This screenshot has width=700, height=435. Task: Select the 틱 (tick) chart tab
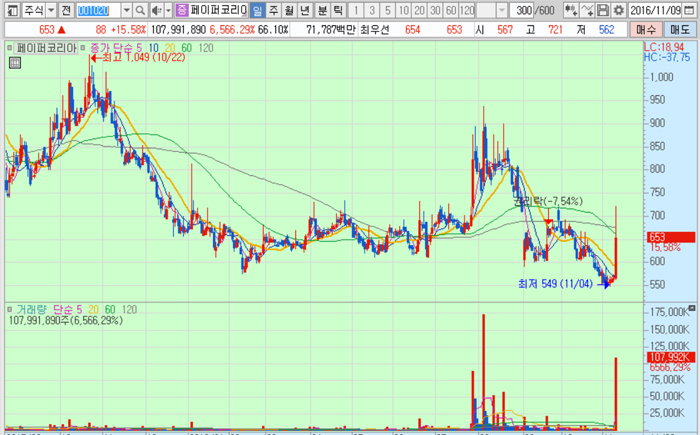click(338, 10)
